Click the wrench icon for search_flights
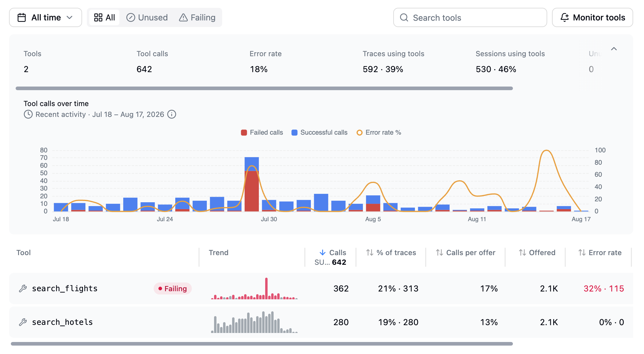Viewport: 644px width, 354px height. pos(23,288)
